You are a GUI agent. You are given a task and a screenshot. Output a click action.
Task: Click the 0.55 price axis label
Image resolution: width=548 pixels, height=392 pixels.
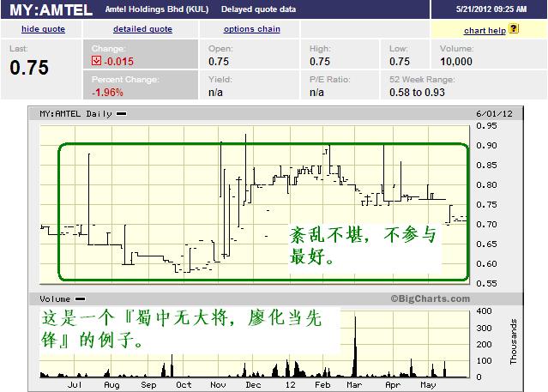point(486,284)
